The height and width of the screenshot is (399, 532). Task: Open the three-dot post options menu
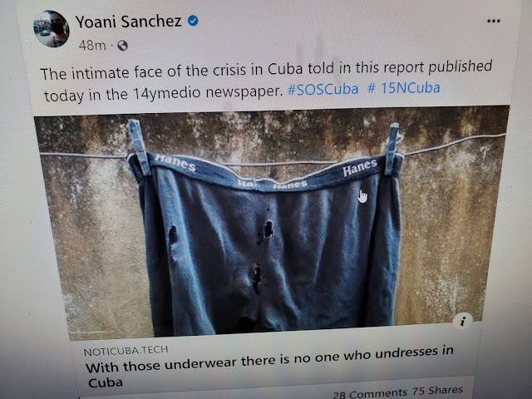493,21
